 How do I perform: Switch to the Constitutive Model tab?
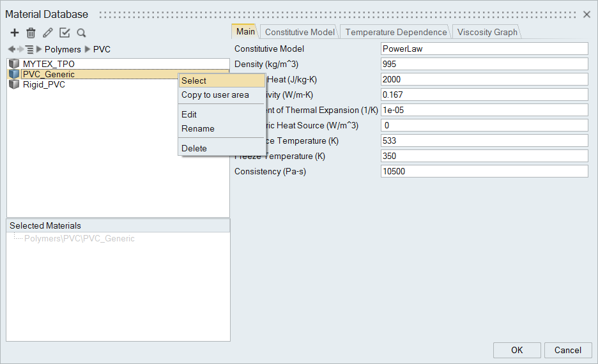click(299, 32)
